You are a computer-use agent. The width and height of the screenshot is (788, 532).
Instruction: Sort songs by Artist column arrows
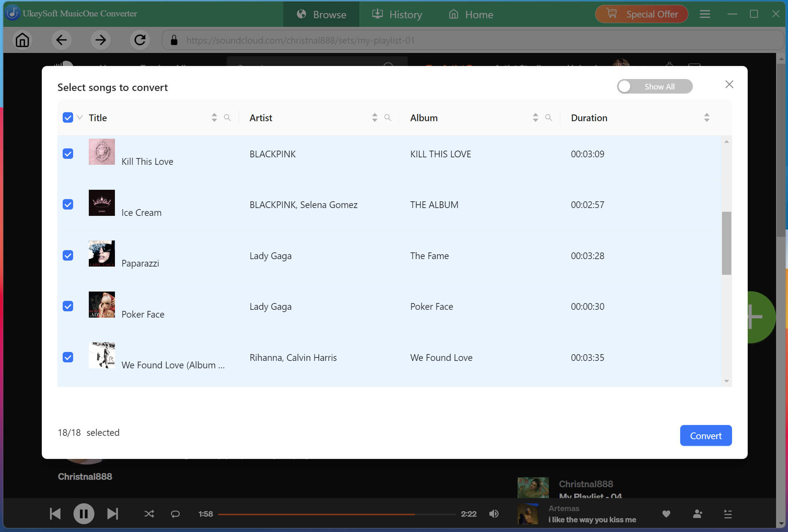point(375,118)
